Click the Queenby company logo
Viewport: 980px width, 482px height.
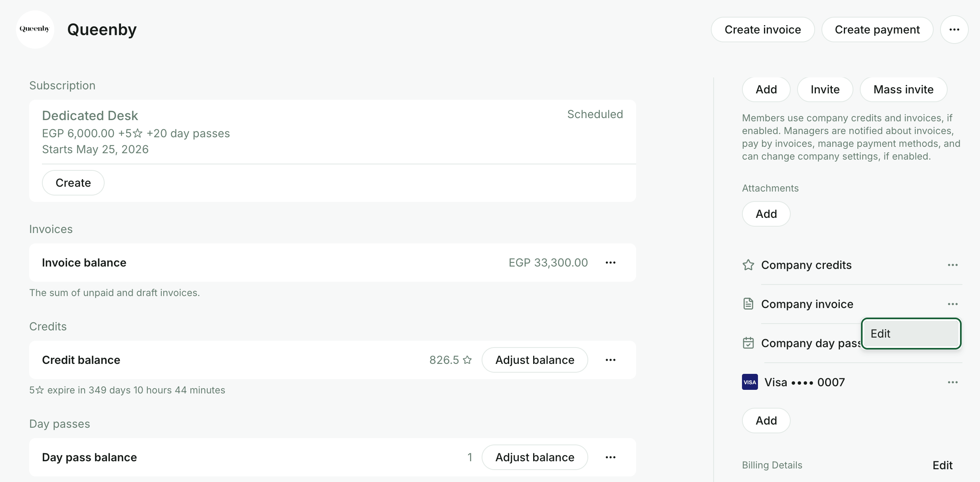[x=35, y=30]
